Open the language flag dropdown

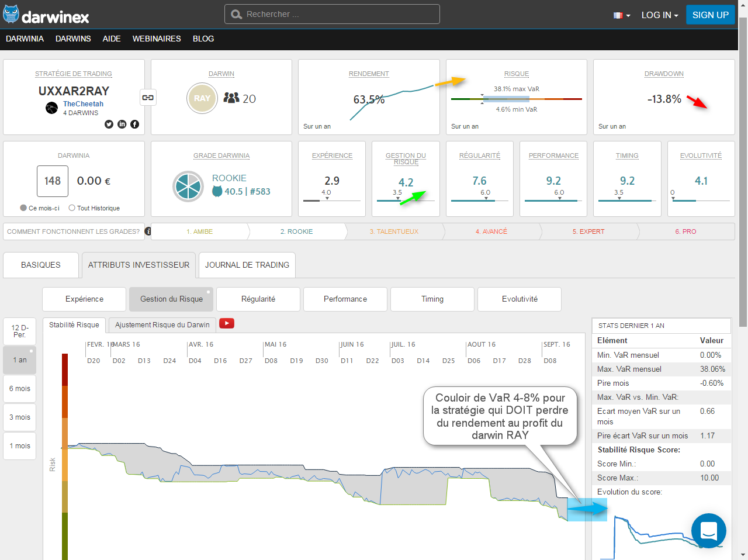coord(622,15)
